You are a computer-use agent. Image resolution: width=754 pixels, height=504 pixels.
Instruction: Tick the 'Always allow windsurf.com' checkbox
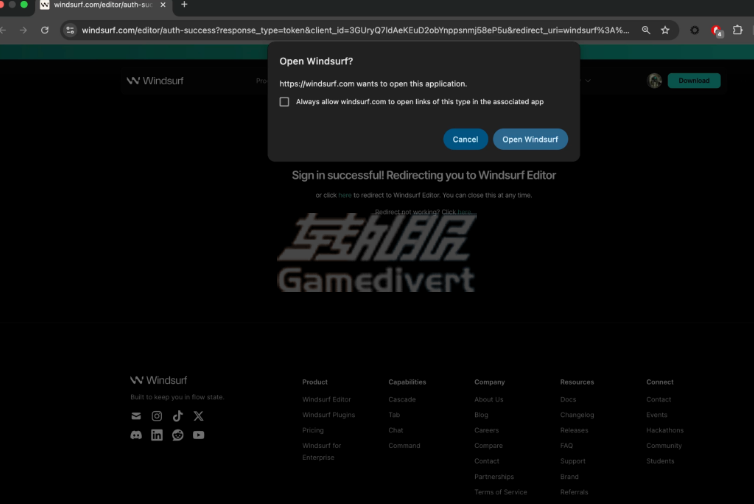pyautogui.click(x=284, y=102)
